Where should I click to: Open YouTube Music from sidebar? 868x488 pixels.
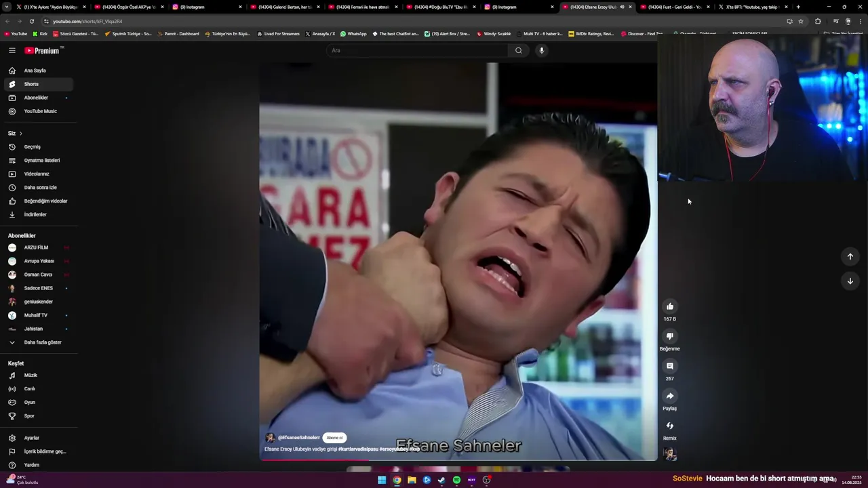[x=37, y=111]
